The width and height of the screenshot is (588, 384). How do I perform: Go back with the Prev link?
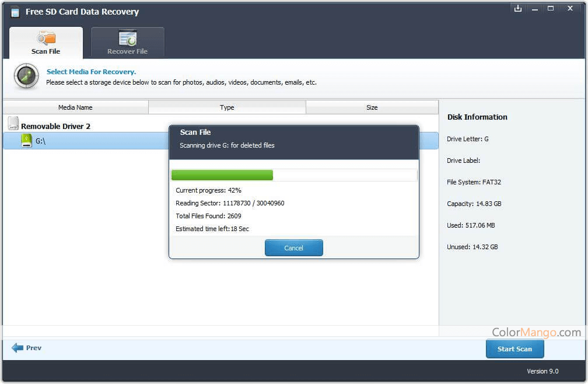(x=34, y=348)
